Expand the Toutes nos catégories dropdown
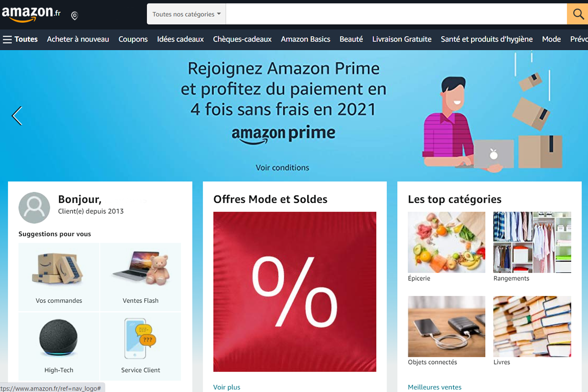Image resolution: width=588 pixels, height=392 pixels. pos(187,14)
